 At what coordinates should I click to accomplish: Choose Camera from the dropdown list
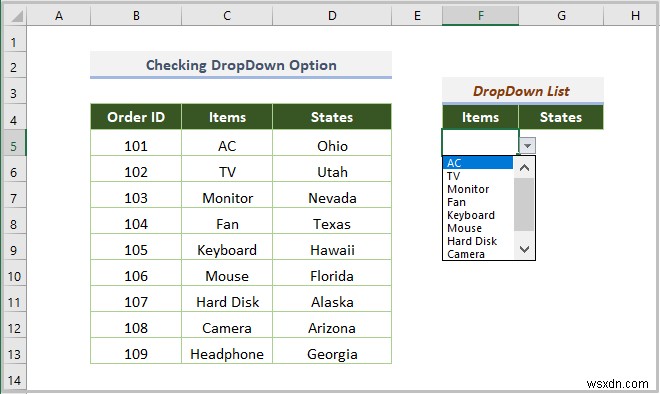pyautogui.click(x=478, y=254)
